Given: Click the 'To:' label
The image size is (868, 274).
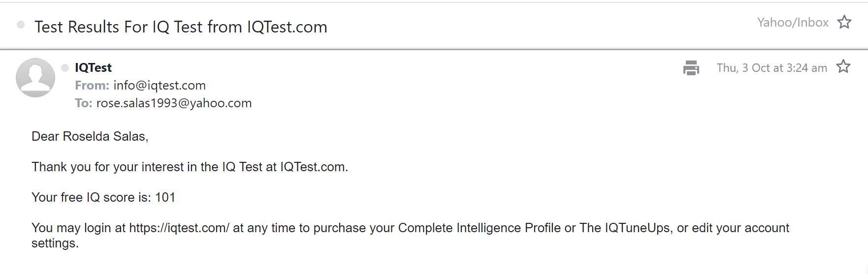Looking at the screenshot, I should click(x=83, y=103).
